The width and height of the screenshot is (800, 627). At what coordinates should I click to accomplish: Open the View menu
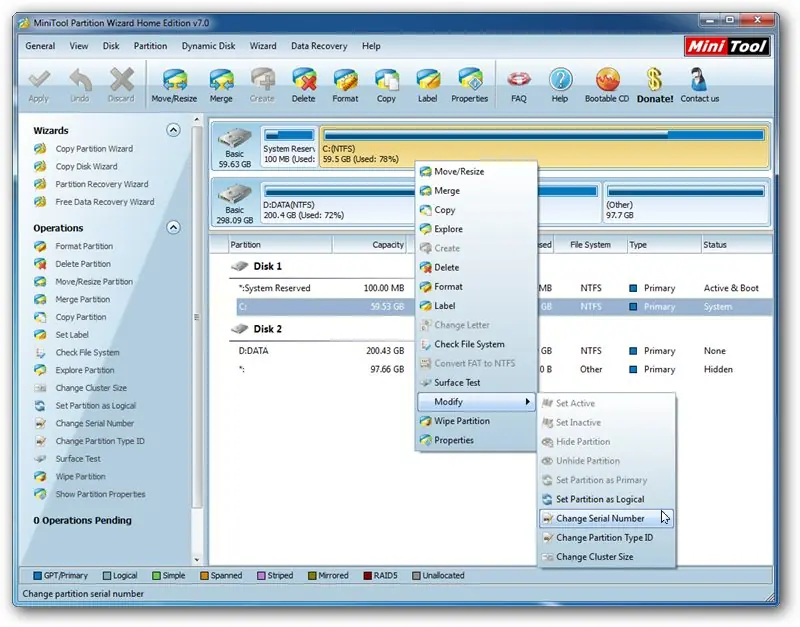pyautogui.click(x=79, y=46)
